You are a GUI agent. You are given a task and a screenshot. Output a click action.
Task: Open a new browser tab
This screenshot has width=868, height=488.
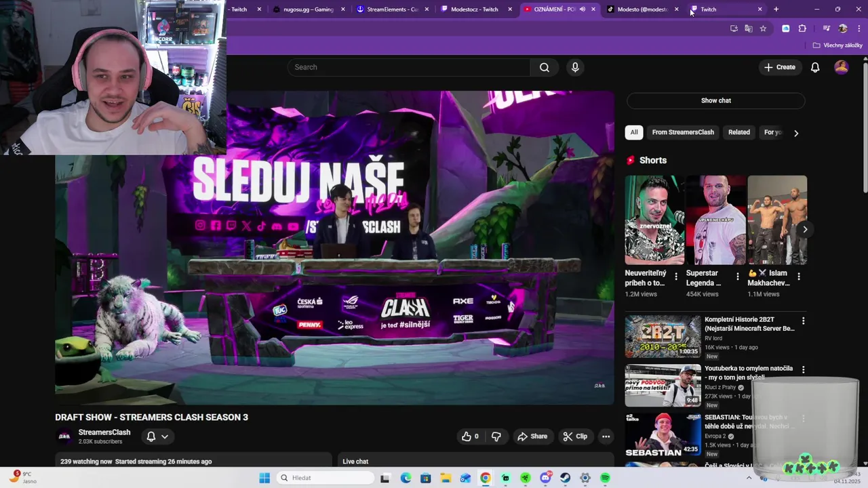tap(776, 9)
